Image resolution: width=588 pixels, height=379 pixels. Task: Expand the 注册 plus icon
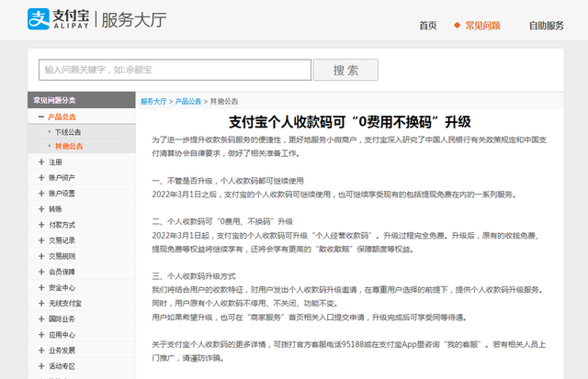pos(41,162)
